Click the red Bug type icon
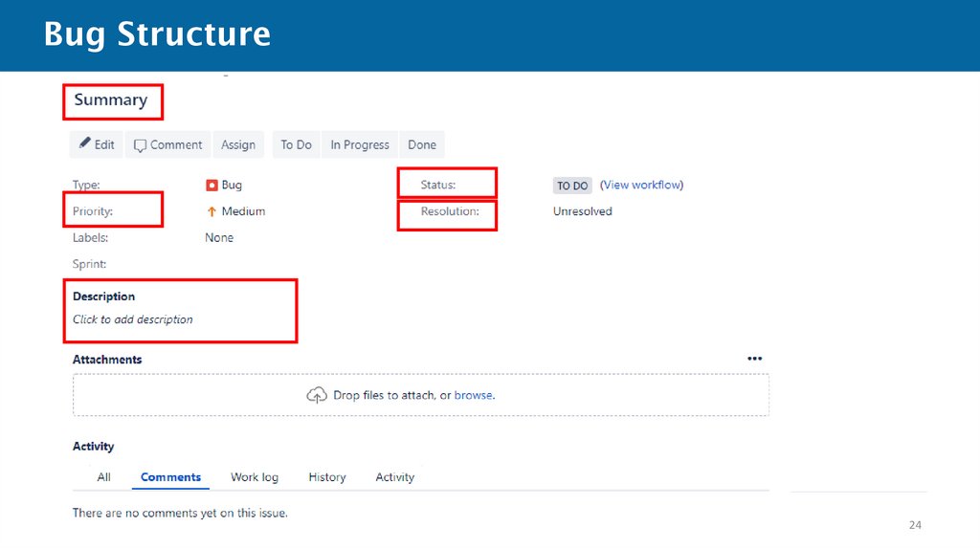 point(212,185)
